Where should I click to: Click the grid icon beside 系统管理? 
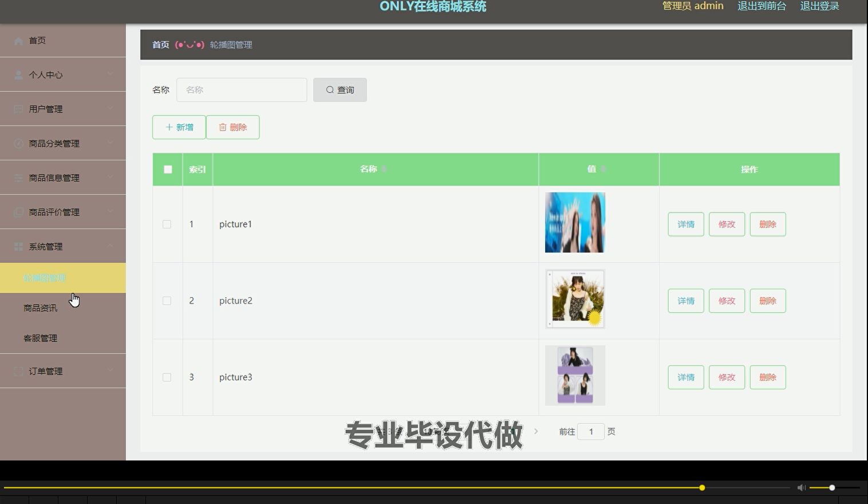pyautogui.click(x=18, y=247)
